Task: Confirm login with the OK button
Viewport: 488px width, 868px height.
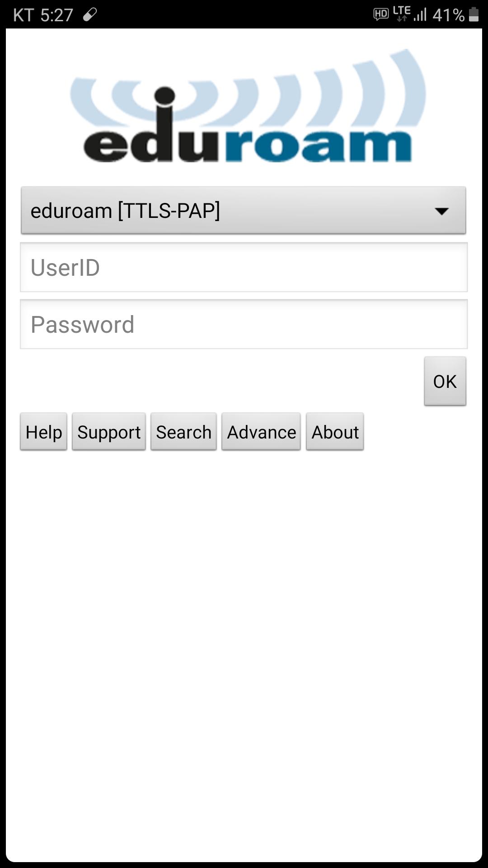Action: pyautogui.click(x=445, y=381)
